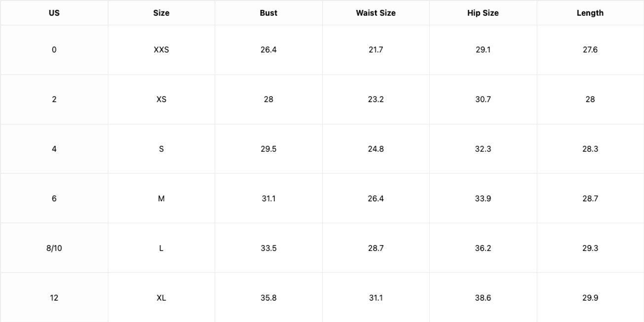Select bust value 33.5
This screenshot has height=322, width=644.
[x=268, y=248]
